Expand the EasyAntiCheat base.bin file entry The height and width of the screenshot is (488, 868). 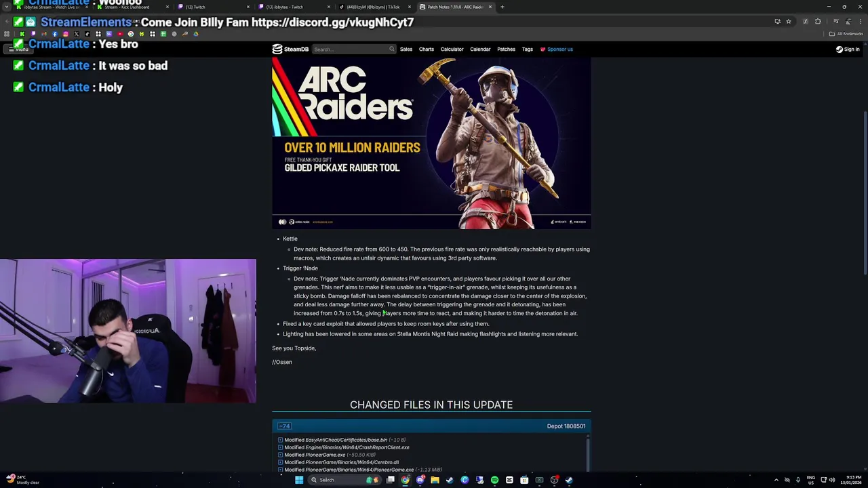pos(280,440)
